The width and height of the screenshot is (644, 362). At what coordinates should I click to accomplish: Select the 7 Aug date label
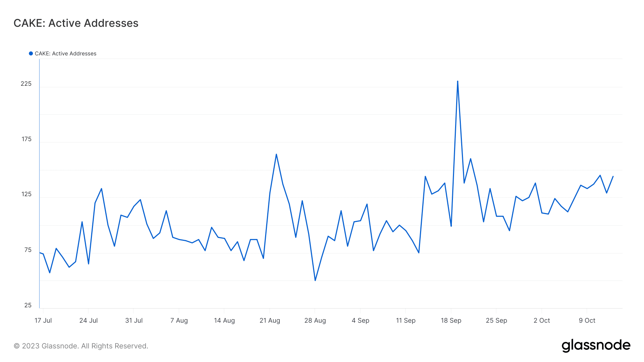(x=179, y=321)
